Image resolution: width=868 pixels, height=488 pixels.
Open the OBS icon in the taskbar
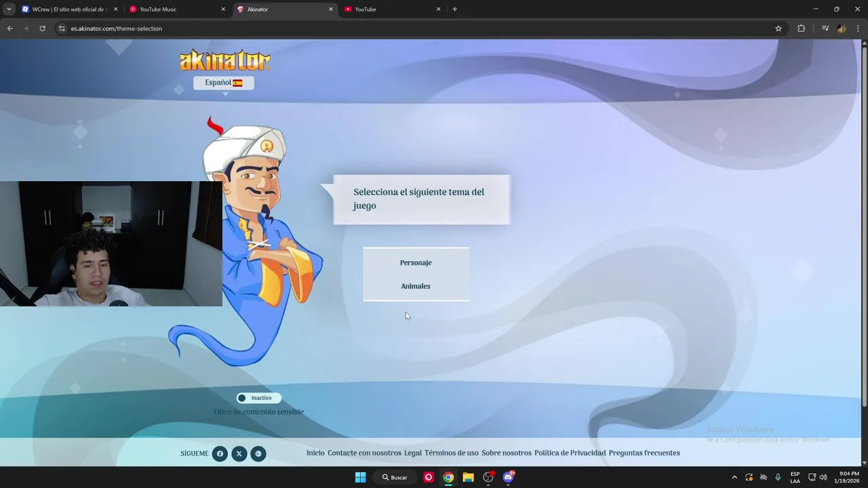click(488, 477)
